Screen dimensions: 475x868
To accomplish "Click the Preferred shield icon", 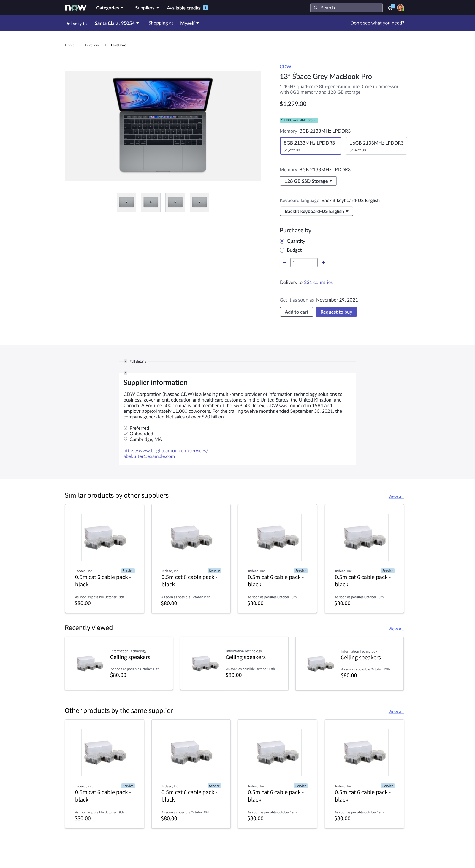I will coord(125,428).
